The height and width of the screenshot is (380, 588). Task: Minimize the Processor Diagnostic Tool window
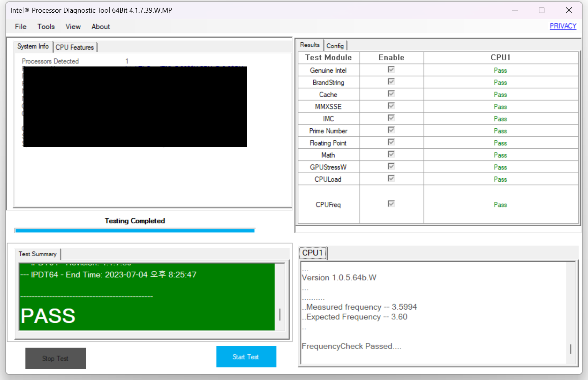coord(515,10)
